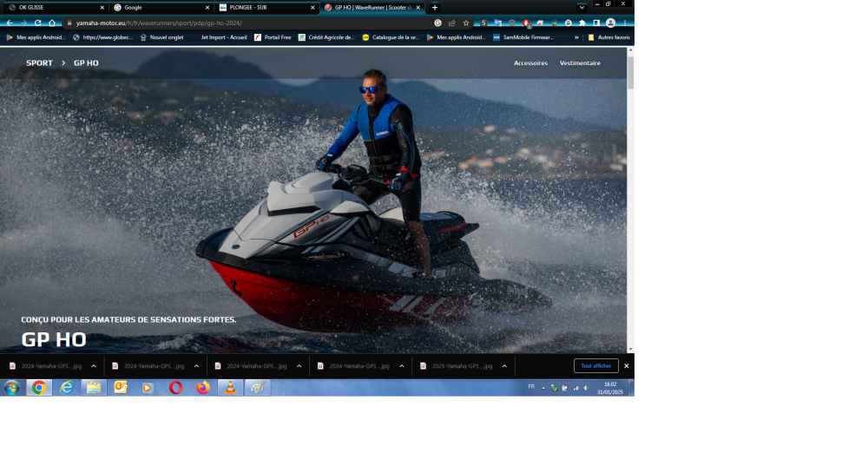Expand options for the first 2024-Yamaha download

coord(94,366)
